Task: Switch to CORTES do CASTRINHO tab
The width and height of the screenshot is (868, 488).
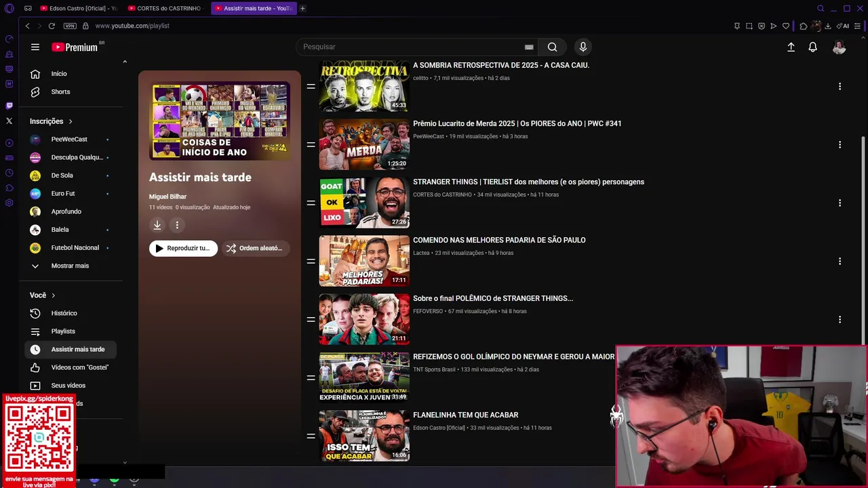Action: (x=165, y=8)
